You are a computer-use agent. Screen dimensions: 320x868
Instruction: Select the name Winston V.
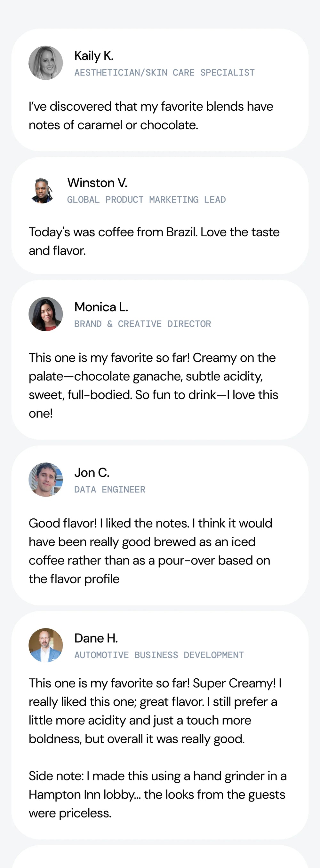97,183
